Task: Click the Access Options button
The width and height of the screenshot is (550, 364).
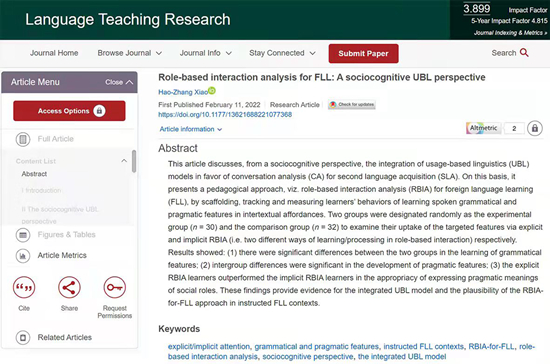Action: 69,111
